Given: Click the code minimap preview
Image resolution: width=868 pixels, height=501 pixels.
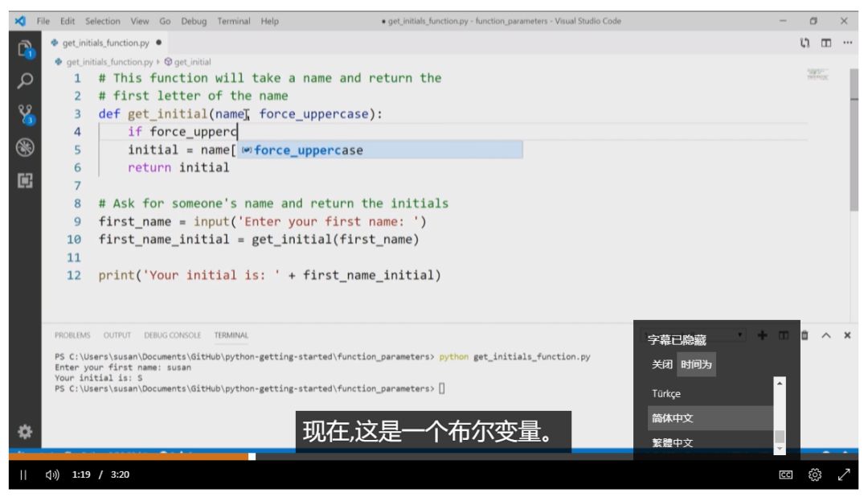Looking at the screenshot, I should 817,74.
